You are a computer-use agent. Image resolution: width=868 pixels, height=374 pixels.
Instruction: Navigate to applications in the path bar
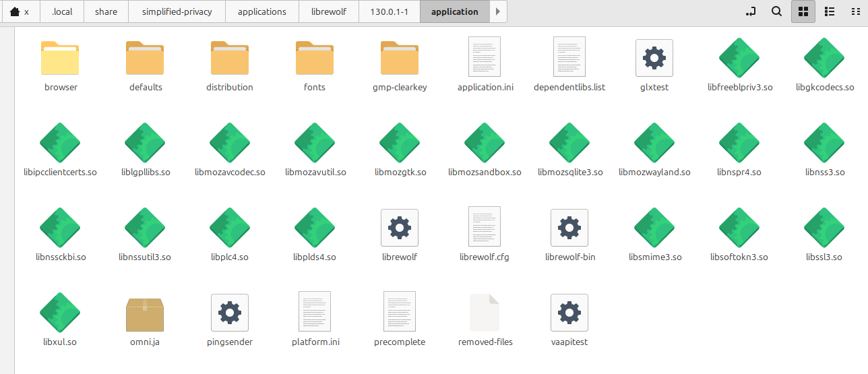click(262, 11)
